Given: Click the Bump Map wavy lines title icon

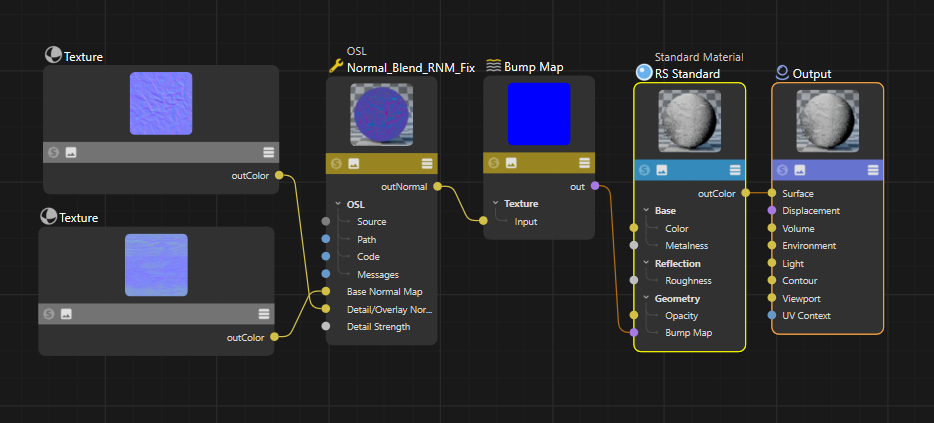Looking at the screenshot, I should click(x=493, y=67).
